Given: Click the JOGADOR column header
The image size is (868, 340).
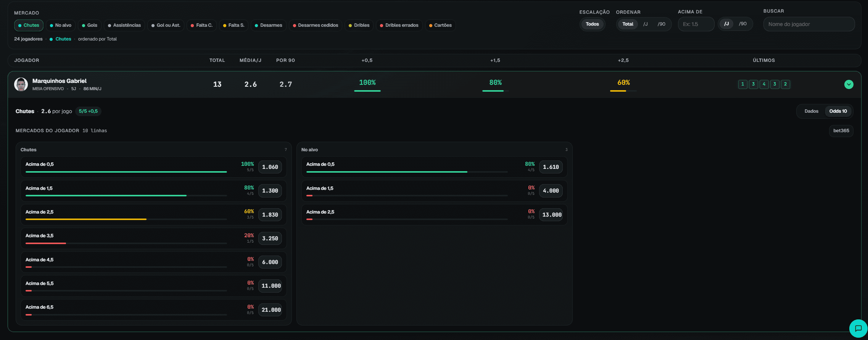Looking at the screenshot, I should [x=27, y=60].
